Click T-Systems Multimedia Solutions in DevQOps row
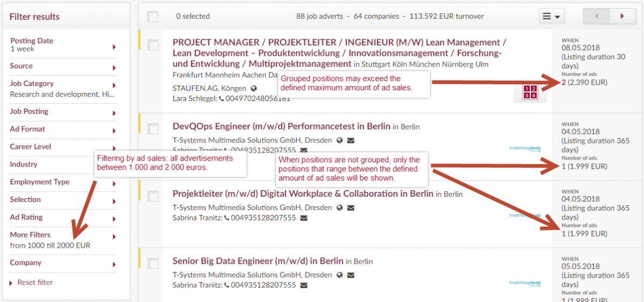 click(252, 141)
